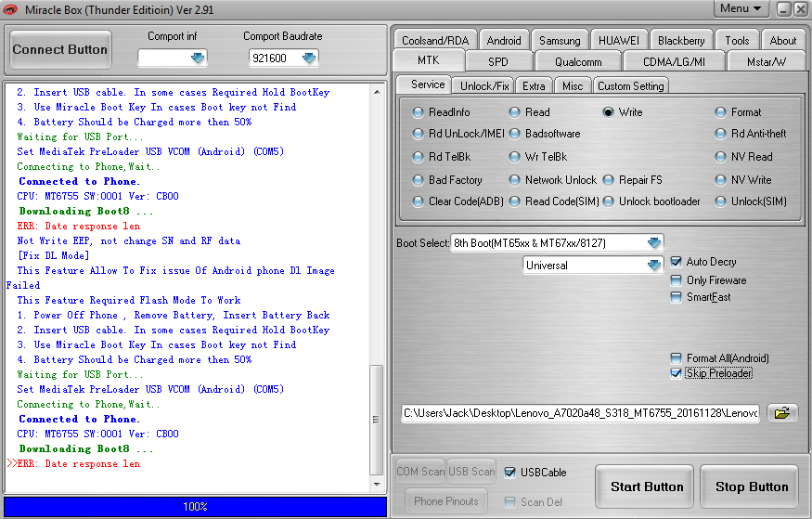Expand the Comport Baudrate 921600 dropdown
This screenshot has width=812, height=519.
click(x=309, y=58)
